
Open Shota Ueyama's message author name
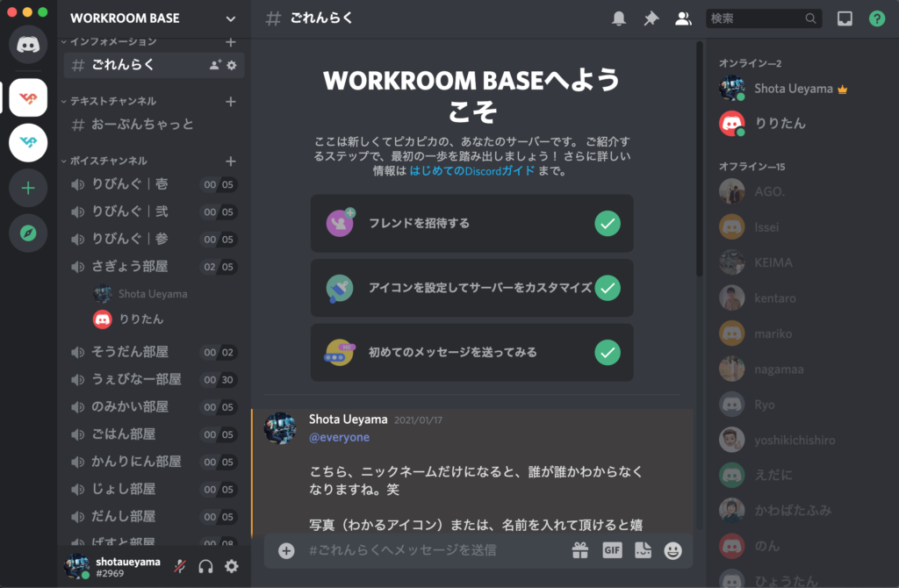coord(348,419)
